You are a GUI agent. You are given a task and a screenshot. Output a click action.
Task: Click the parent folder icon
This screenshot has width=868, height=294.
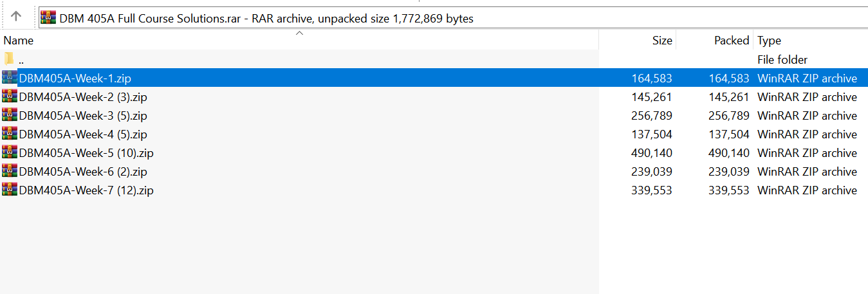9,59
